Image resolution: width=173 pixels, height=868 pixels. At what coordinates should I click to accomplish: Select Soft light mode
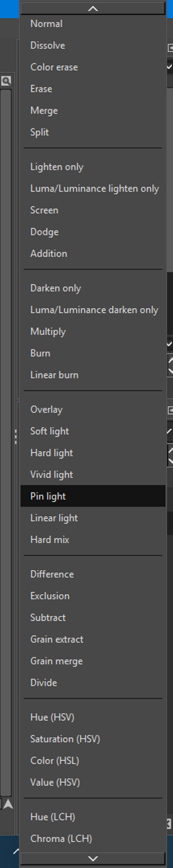[93, 431]
